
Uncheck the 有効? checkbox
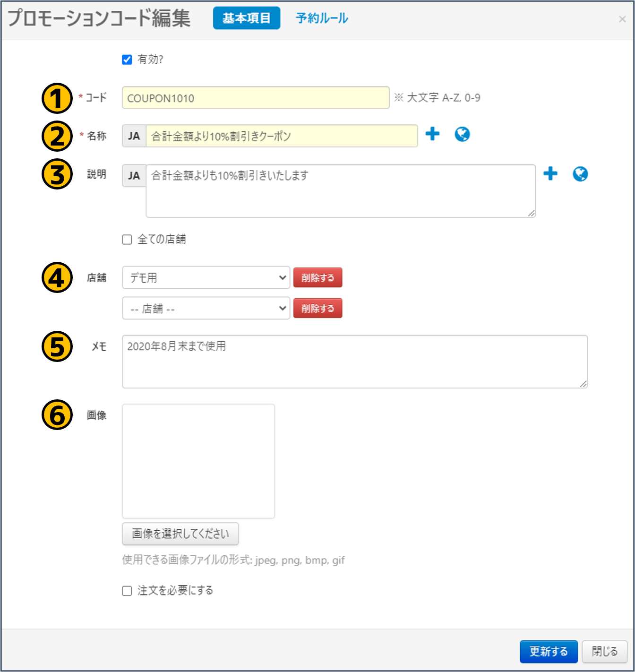[x=127, y=60]
